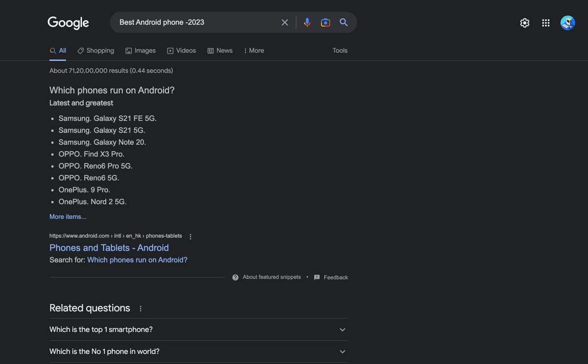The height and width of the screenshot is (364, 588).
Task: Switch to the Videos tab
Action: (x=181, y=50)
